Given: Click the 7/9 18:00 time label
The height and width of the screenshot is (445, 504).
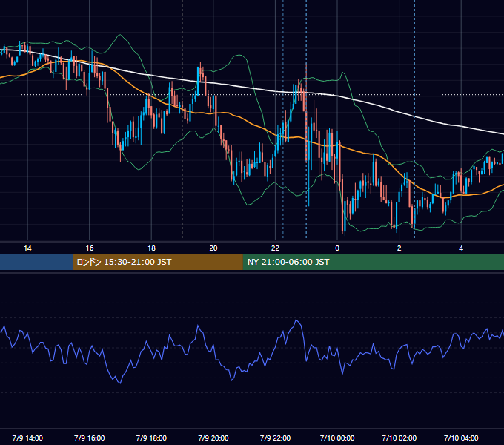Looking at the screenshot, I should click(151, 438).
